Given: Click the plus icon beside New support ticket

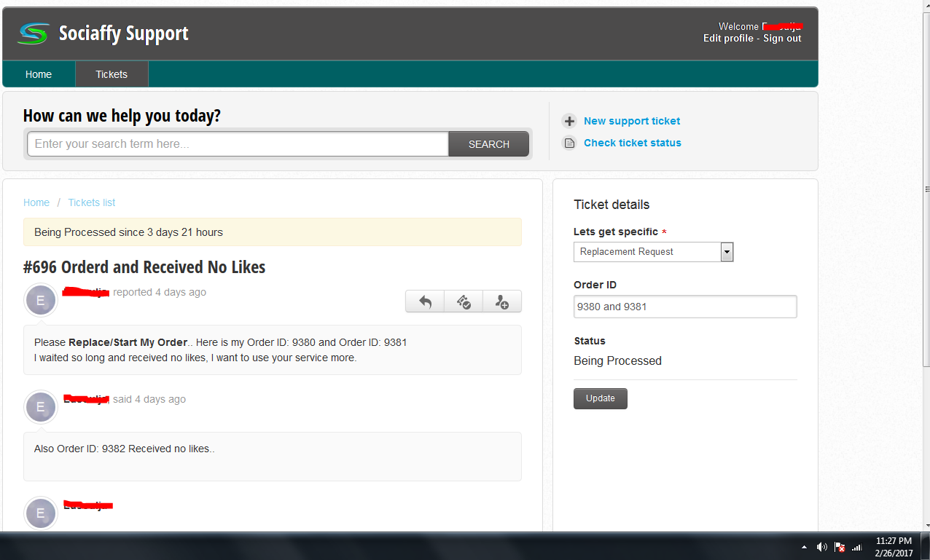Looking at the screenshot, I should point(570,122).
